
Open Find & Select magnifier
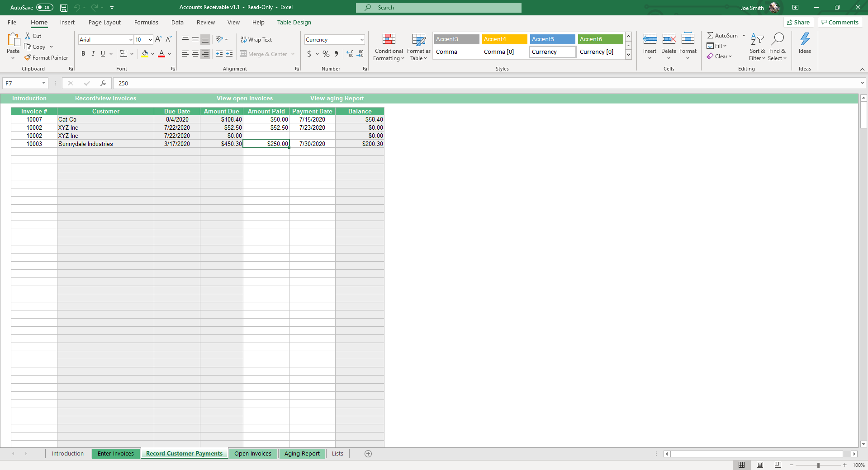tap(778, 47)
